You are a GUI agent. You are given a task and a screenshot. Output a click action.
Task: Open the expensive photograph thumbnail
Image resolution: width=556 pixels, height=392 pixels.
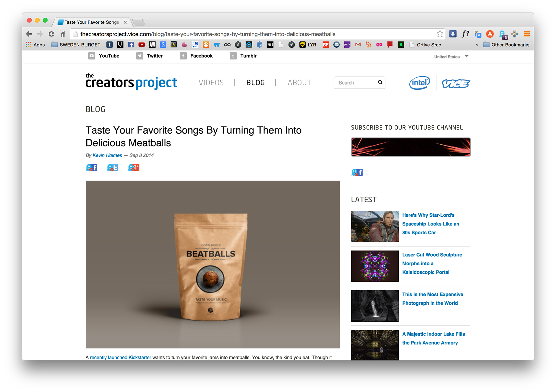[375, 306]
